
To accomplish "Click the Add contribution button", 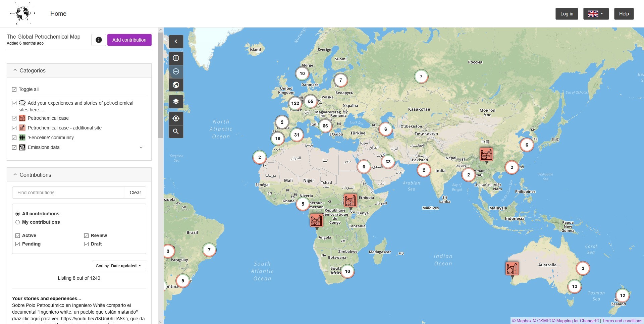I will click(129, 40).
